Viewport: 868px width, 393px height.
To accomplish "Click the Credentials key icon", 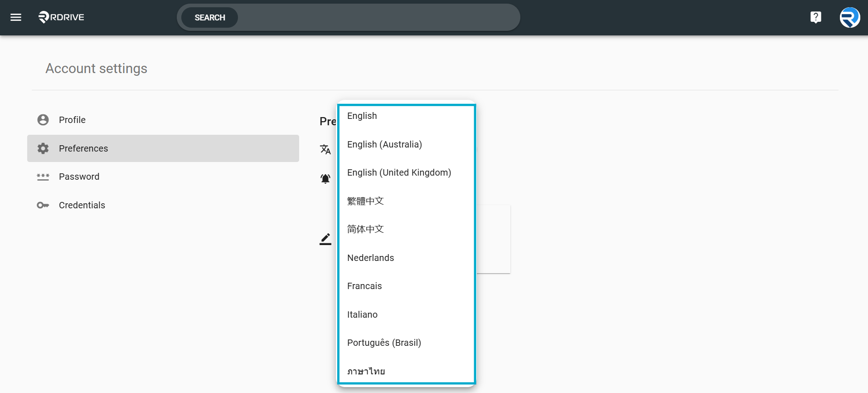I will (x=43, y=205).
